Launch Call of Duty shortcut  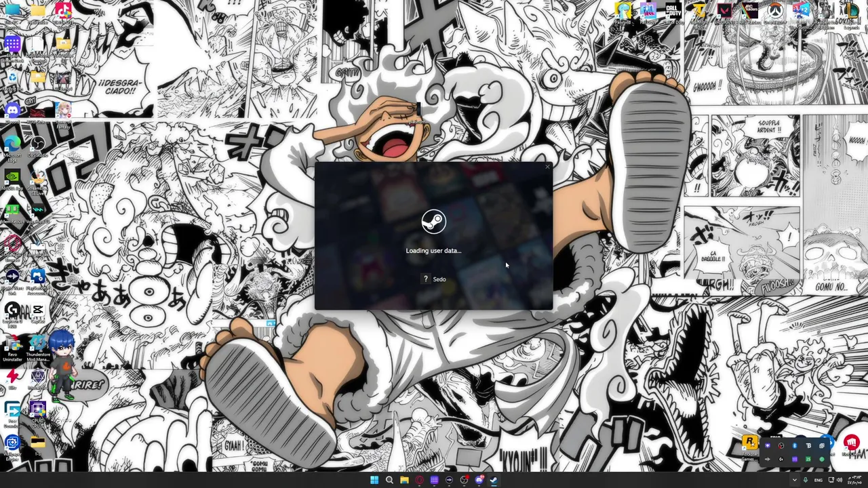[x=673, y=12]
